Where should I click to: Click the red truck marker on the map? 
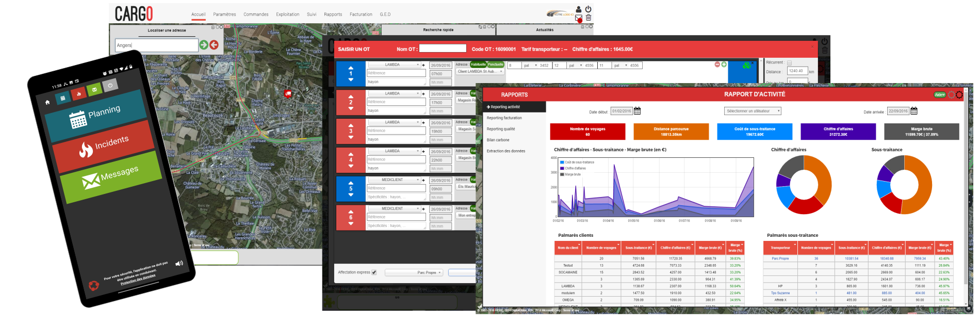(288, 93)
